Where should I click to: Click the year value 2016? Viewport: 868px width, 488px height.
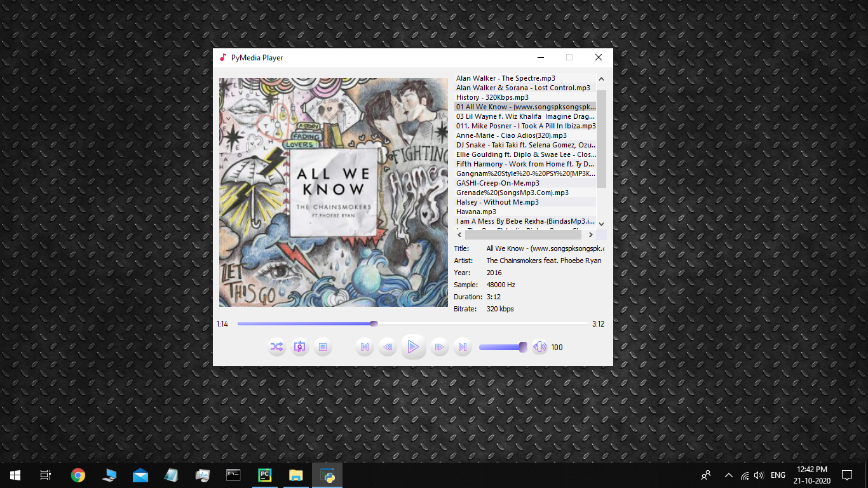click(x=494, y=273)
